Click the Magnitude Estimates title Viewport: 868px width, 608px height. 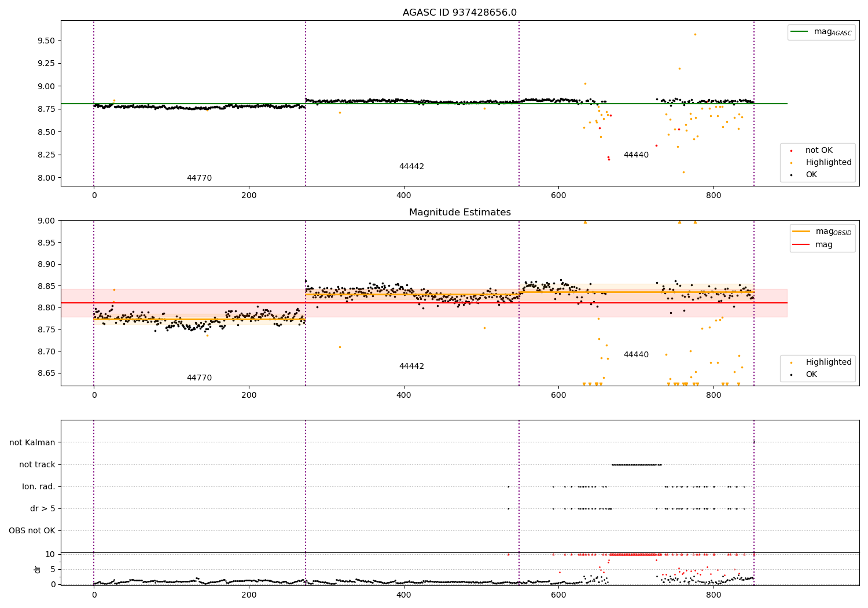click(459, 213)
